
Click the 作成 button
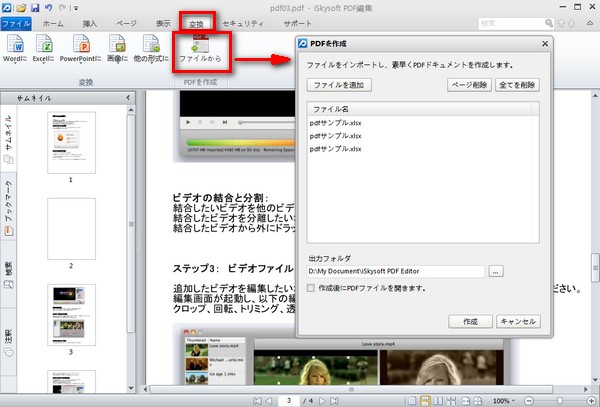click(x=470, y=321)
